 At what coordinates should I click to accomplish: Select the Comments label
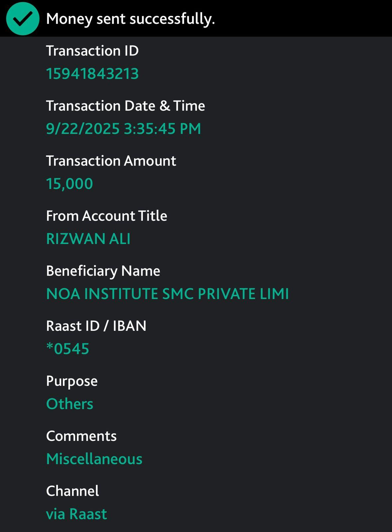[81, 436]
